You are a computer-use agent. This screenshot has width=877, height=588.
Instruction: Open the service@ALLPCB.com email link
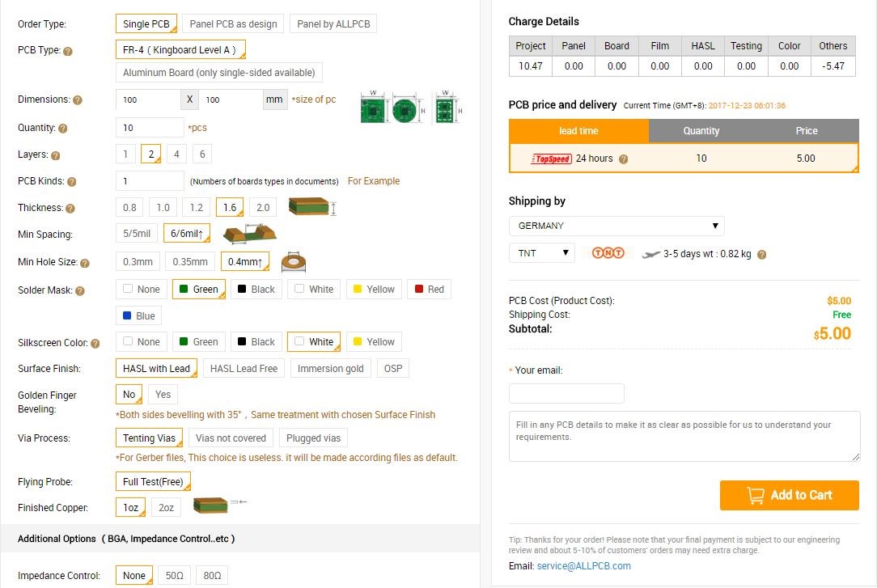click(583, 566)
